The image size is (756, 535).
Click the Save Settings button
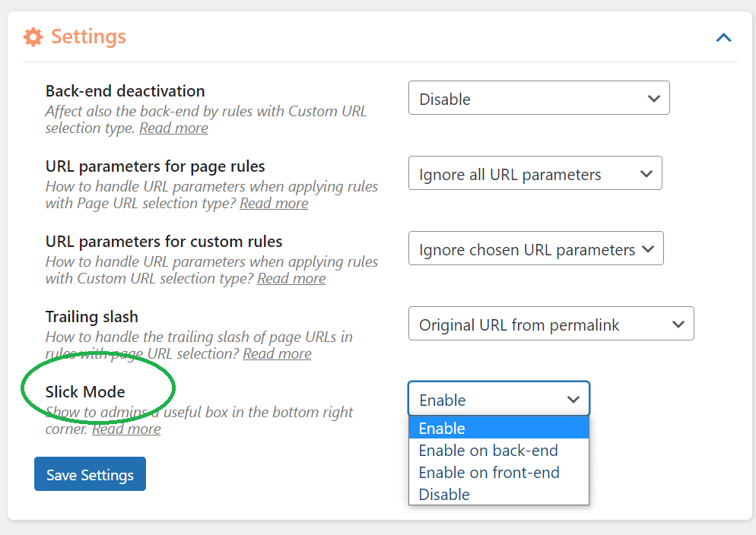[x=90, y=474]
